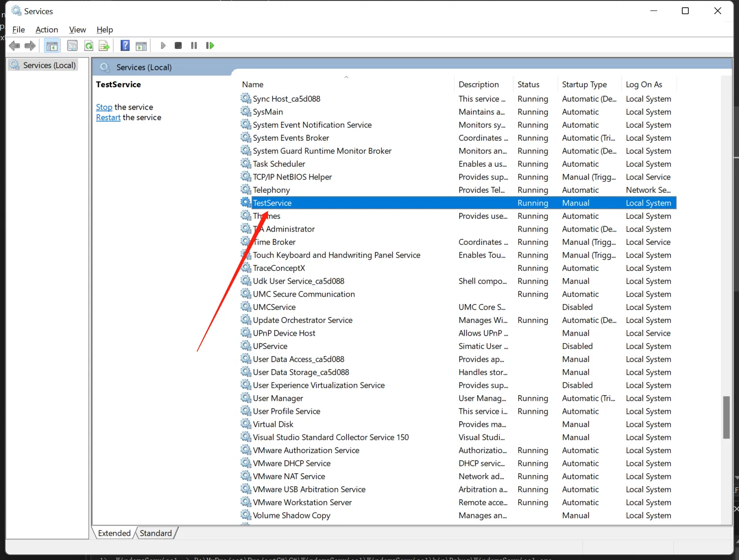
Task: Select Touch Keyboard and Handwriting Panel Service
Action: (458, 255)
